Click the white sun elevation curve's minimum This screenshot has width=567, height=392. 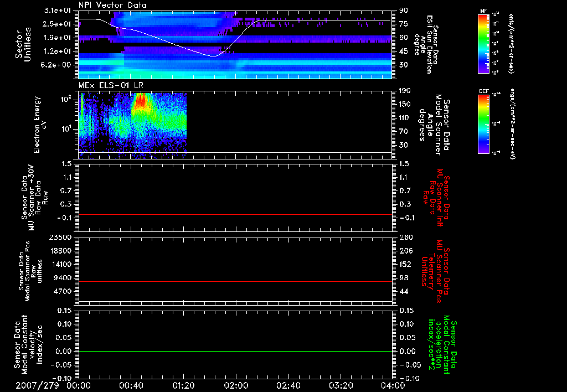214,56
